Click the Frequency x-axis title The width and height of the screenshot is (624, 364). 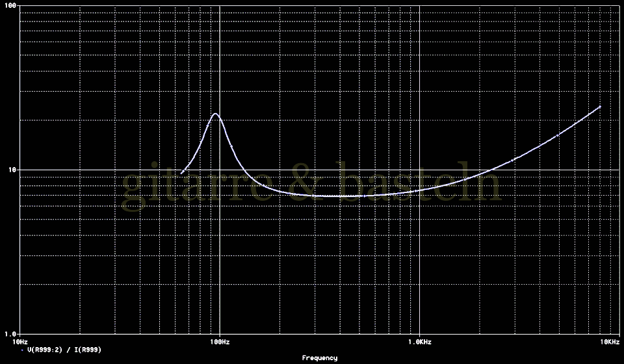click(x=319, y=358)
